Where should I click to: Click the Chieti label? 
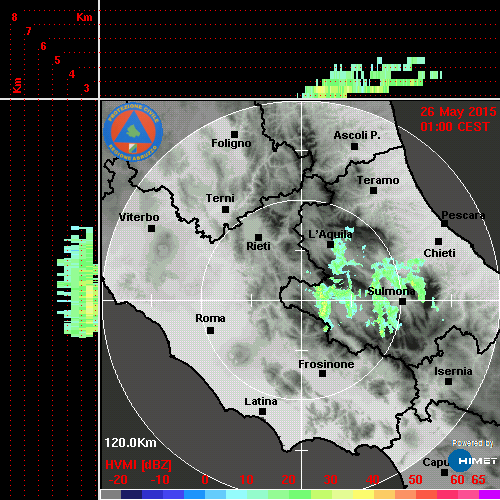439,253
